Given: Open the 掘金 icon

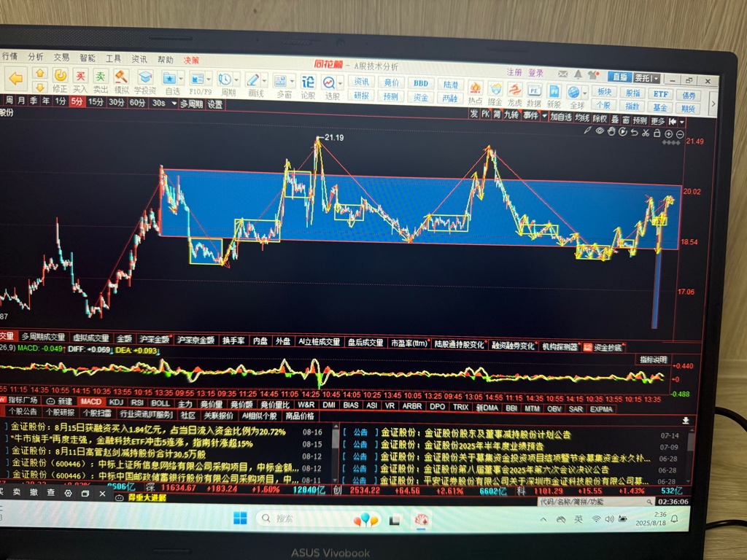Looking at the screenshot, I should coord(495,88).
